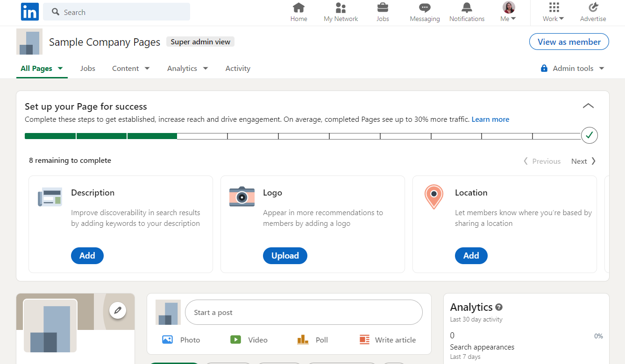
Task: Click the Super admin view badge
Action: pyautogui.click(x=200, y=42)
